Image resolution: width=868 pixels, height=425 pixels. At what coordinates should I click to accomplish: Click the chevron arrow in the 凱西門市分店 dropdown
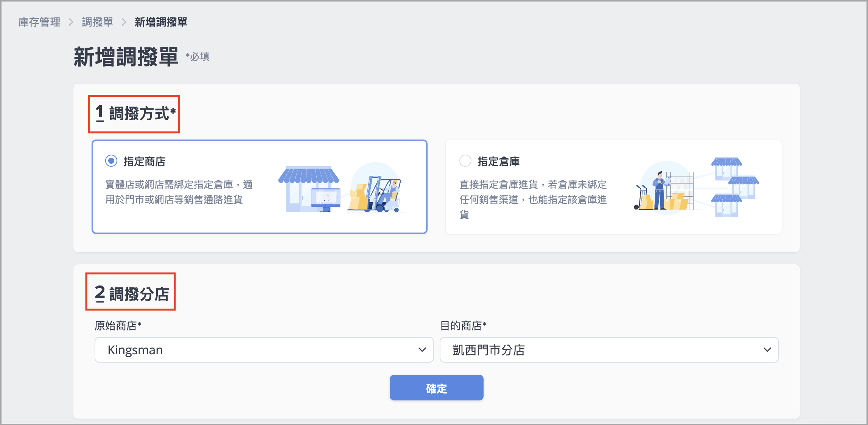click(767, 350)
